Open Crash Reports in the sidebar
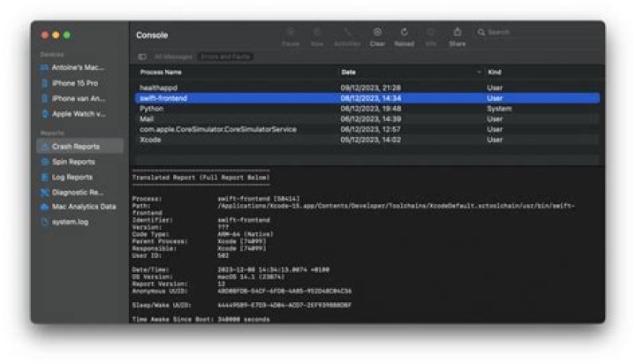Image resolution: width=636 pixels, height=364 pixels. point(79,146)
